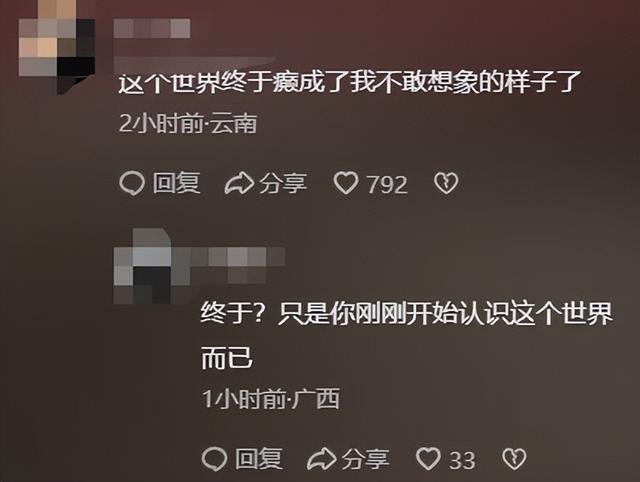Tap the 分享 label under Guangxi reply
This screenshot has width=640, height=482.
pyautogui.click(x=365, y=458)
